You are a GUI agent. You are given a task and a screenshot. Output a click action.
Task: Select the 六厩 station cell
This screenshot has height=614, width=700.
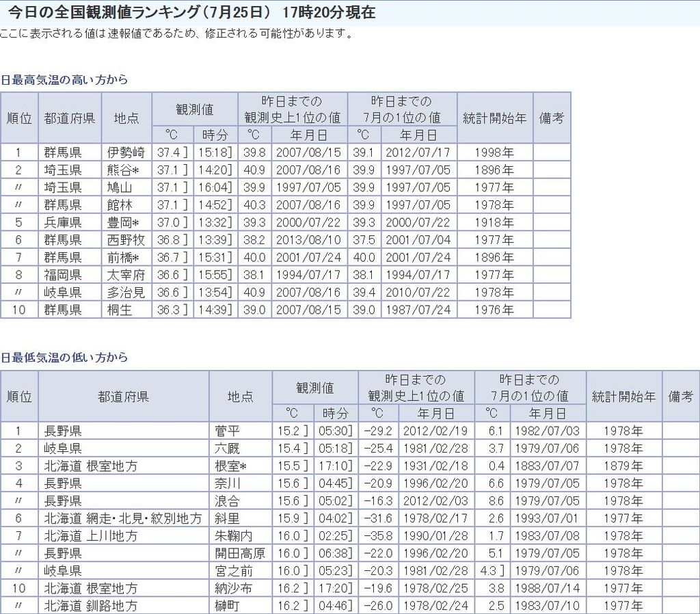tap(227, 449)
